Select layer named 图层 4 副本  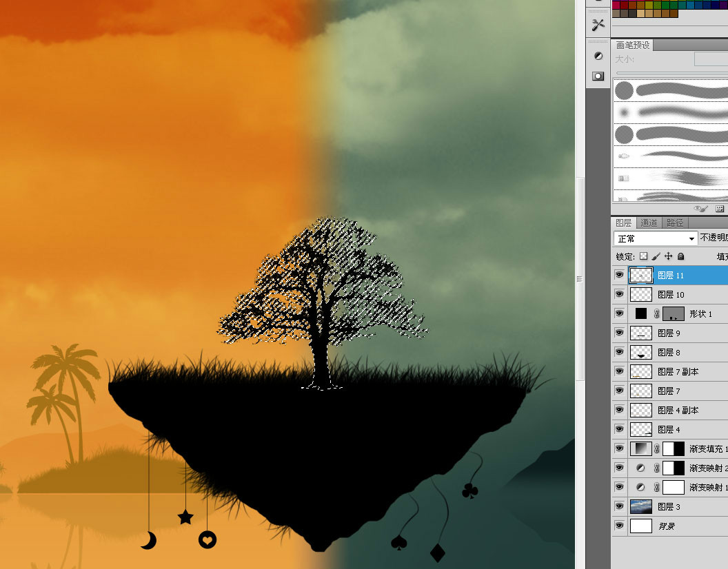coord(678,411)
